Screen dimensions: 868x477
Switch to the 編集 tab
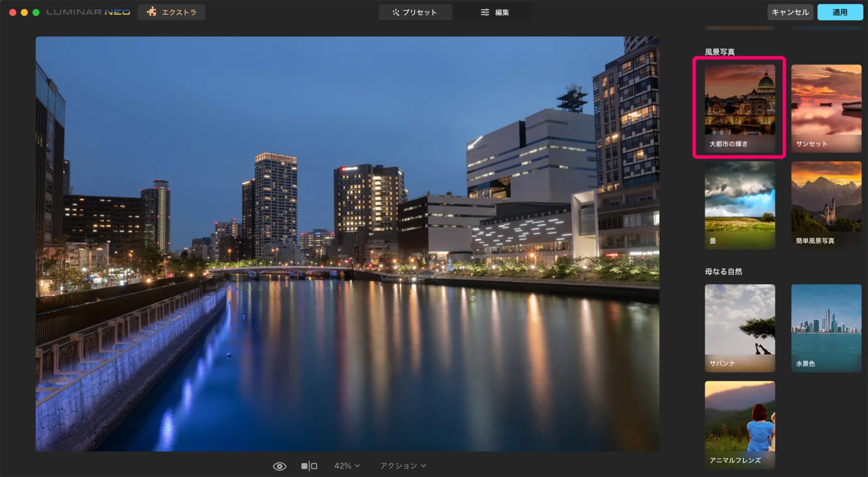tap(494, 12)
